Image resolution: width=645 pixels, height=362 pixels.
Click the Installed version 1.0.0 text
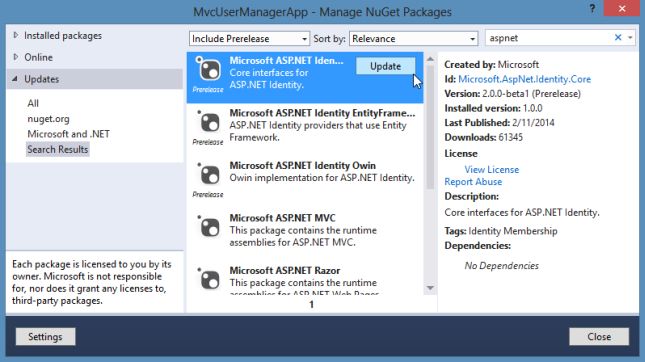pos(493,108)
